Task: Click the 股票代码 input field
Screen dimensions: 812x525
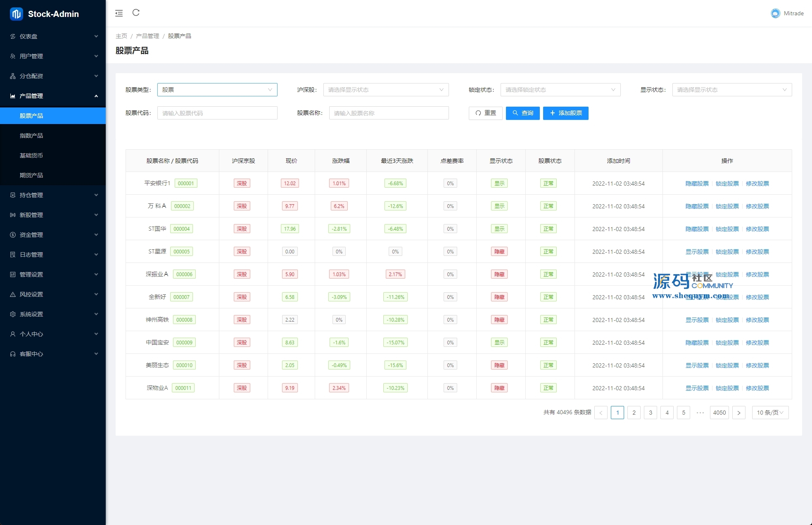Action: pyautogui.click(x=217, y=113)
